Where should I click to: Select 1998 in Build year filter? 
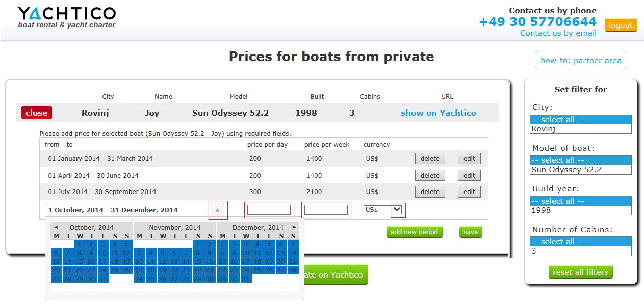pyautogui.click(x=580, y=210)
